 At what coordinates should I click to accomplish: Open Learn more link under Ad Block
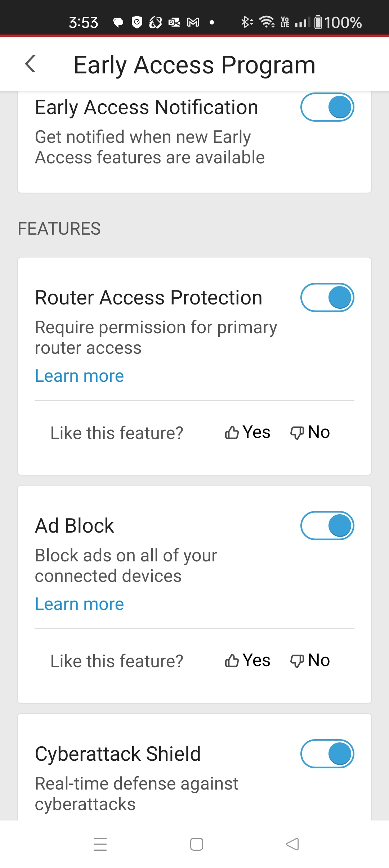coord(79,604)
